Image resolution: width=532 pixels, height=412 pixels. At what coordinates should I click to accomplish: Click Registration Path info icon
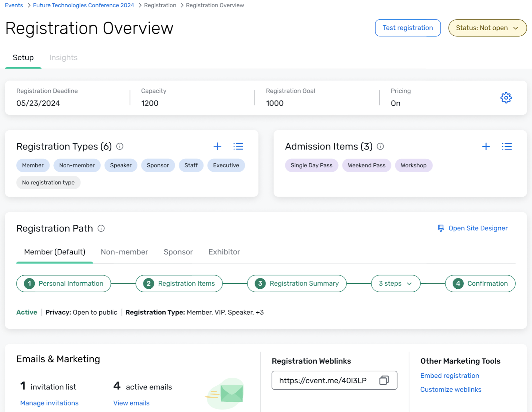101,228
